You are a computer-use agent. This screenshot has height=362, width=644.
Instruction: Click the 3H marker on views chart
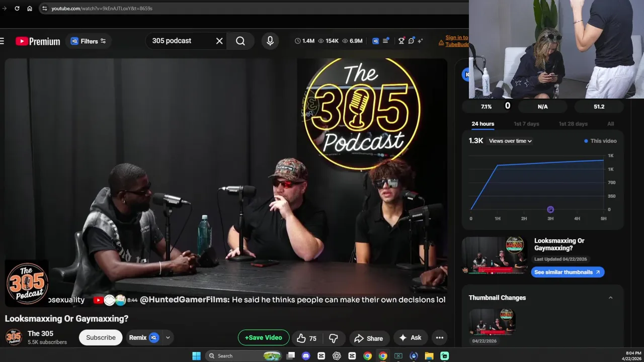(x=550, y=210)
